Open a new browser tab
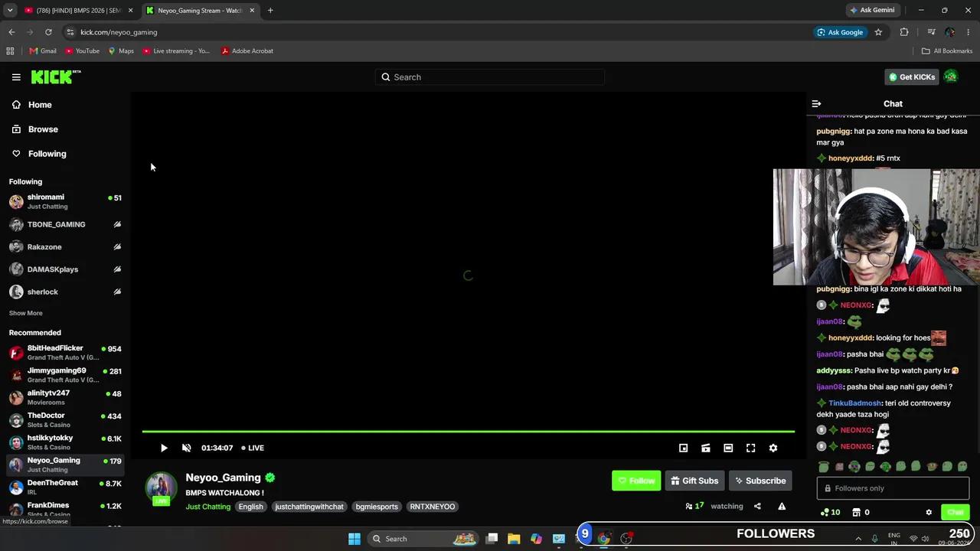Viewport: 980px width, 551px height. point(270,11)
